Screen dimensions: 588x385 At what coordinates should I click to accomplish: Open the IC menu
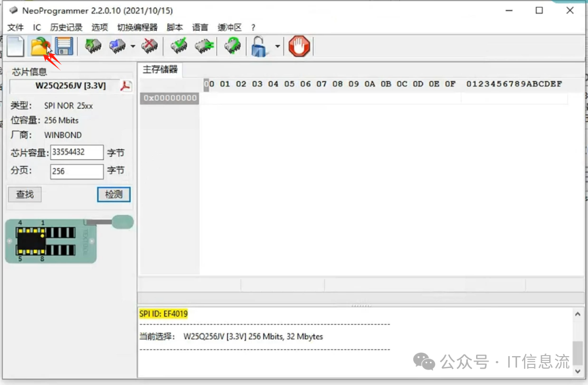pos(37,27)
